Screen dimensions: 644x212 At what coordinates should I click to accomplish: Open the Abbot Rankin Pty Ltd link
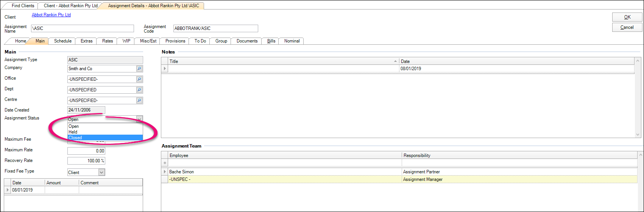(51, 15)
